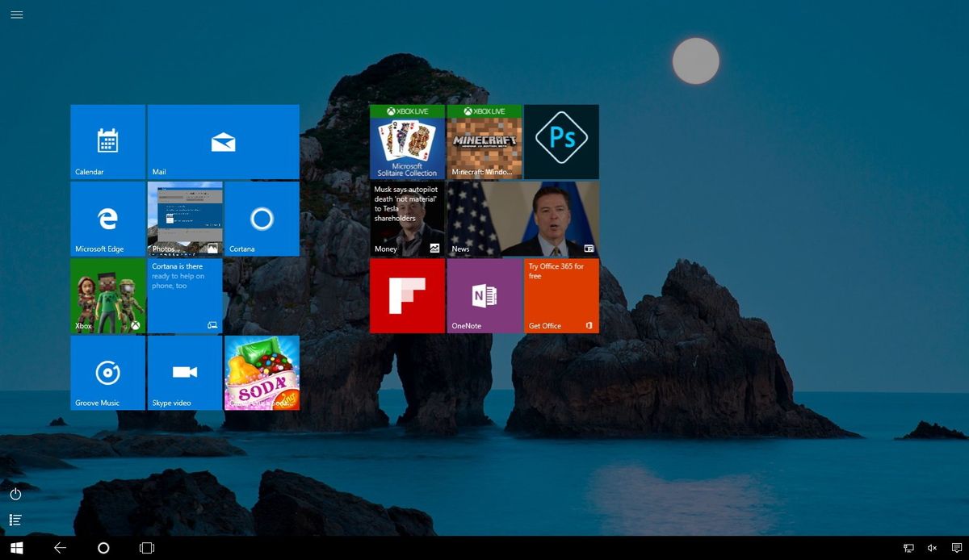The image size is (969, 560).
Task: Open the News tile story
Action: tap(522, 218)
